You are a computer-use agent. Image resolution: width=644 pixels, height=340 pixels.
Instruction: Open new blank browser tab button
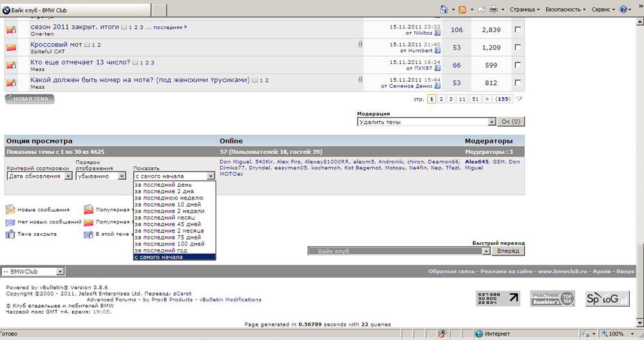pos(159,10)
